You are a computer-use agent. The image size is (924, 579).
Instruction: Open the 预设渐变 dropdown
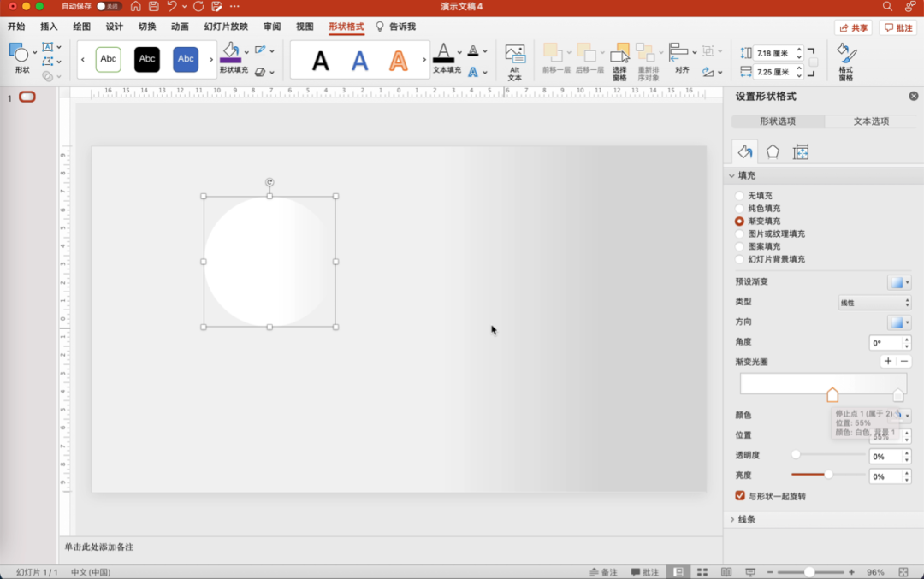click(x=899, y=282)
